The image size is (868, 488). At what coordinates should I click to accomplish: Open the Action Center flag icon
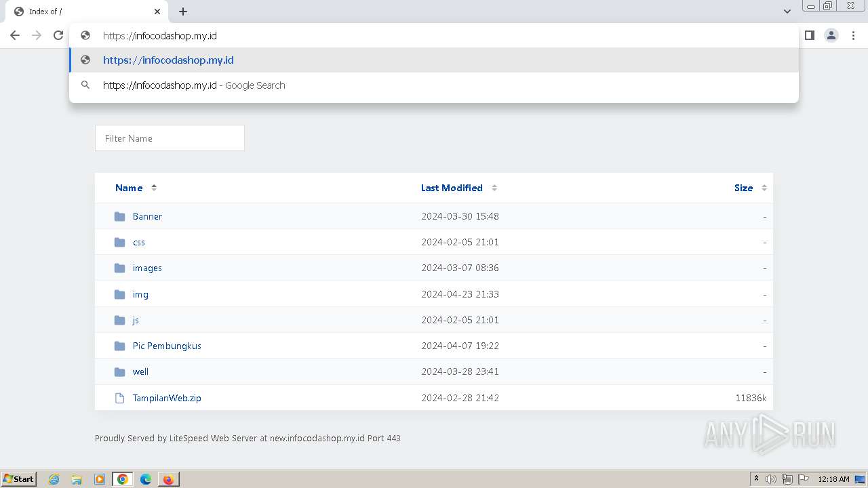point(804,479)
